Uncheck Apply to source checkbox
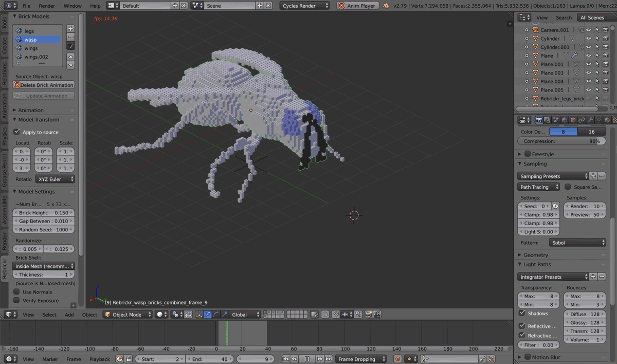 [x=16, y=132]
